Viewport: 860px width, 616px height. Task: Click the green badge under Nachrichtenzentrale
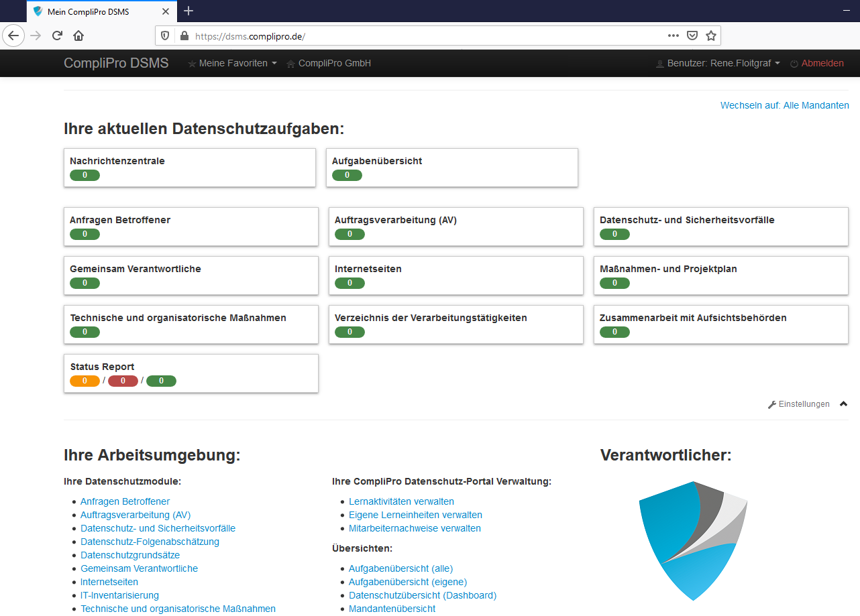pos(85,175)
